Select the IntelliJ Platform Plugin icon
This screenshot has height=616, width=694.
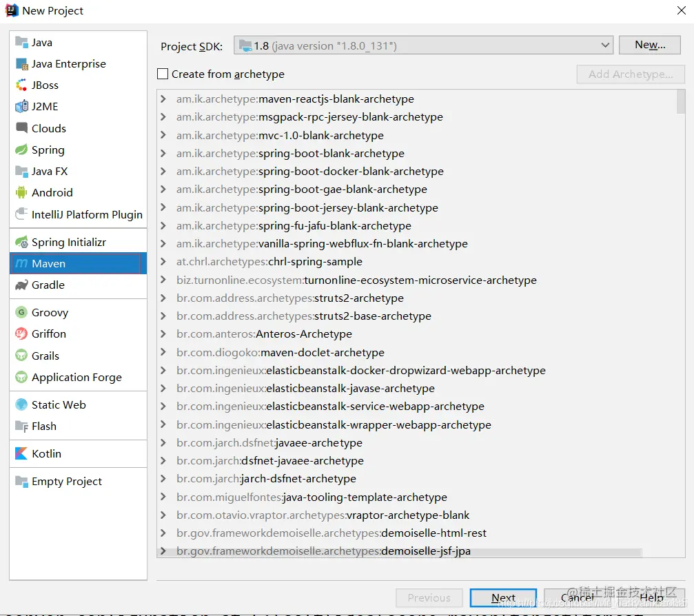[x=21, y=214]
